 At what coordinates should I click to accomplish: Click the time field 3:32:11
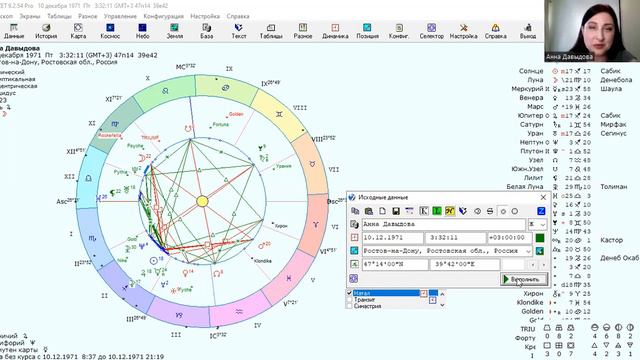point(455,238)
